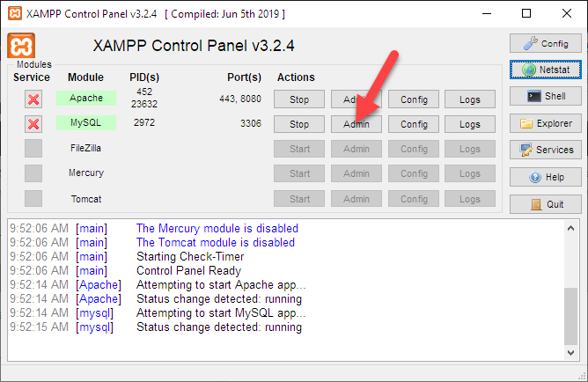Image resolution: width=588 pixels, height=382 pixels.
Task: Click the MySQL port 3306
Action: pos(251,123)
